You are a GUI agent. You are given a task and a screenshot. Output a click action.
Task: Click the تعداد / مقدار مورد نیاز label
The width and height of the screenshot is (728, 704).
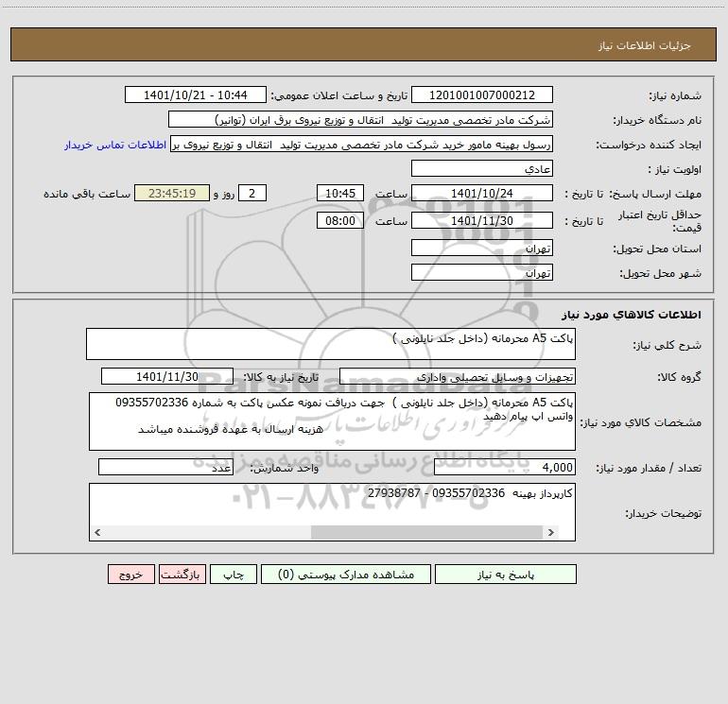point(649,468)
